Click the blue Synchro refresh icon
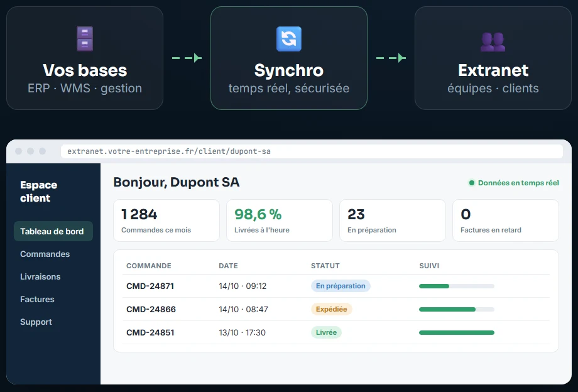The height and width of the screenshot is (392, 578). tap(288, 39)
